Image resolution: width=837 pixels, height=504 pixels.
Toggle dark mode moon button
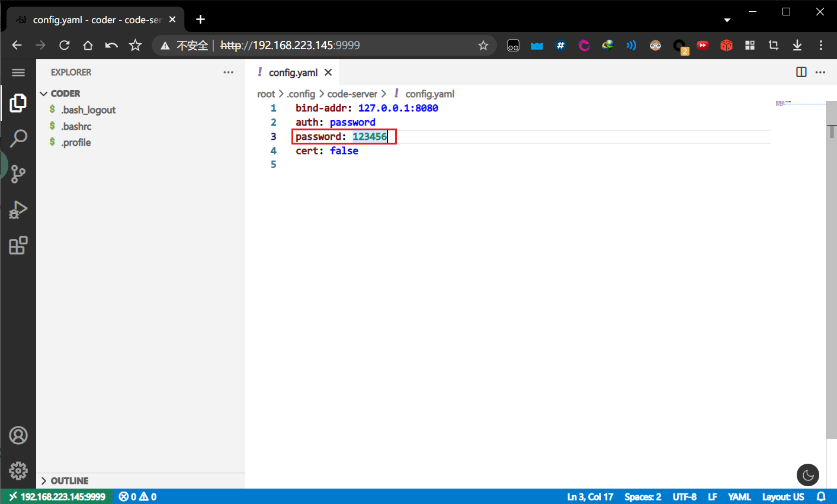coord(808,475)
